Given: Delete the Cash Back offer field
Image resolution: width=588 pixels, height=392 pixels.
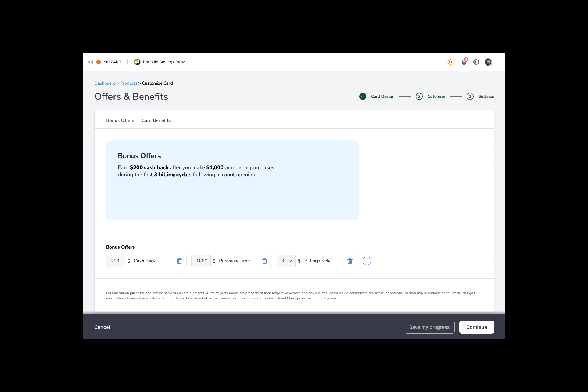Looking at the screenshot, I should pyautogui.click(x=179, y=261).
